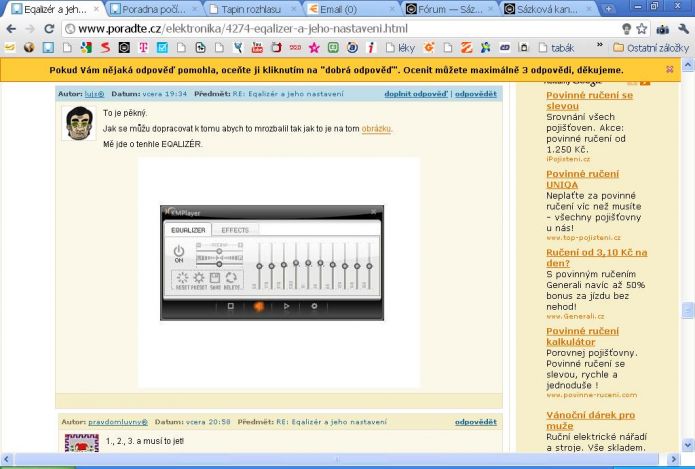Click 'odpovědět' on lujz's post

point(476,94)
